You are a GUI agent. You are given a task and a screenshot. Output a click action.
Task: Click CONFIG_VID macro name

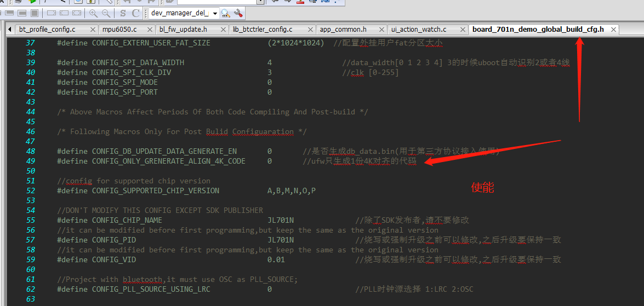(114, 259)
